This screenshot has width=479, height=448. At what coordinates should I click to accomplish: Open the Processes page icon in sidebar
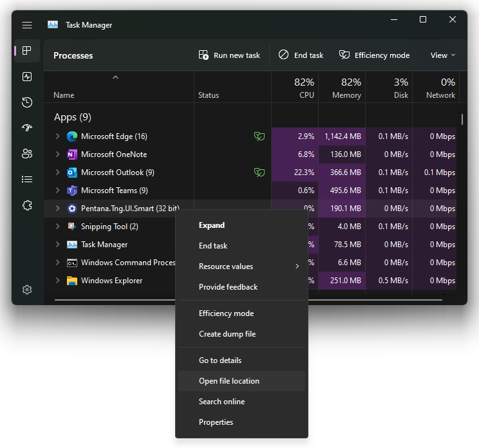coord(27,51)
